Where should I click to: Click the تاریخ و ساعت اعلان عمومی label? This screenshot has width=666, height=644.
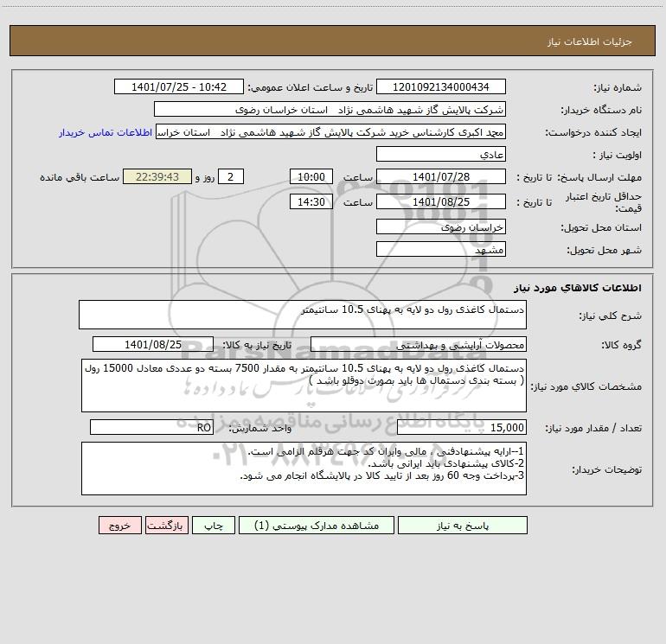click(310, 87)
